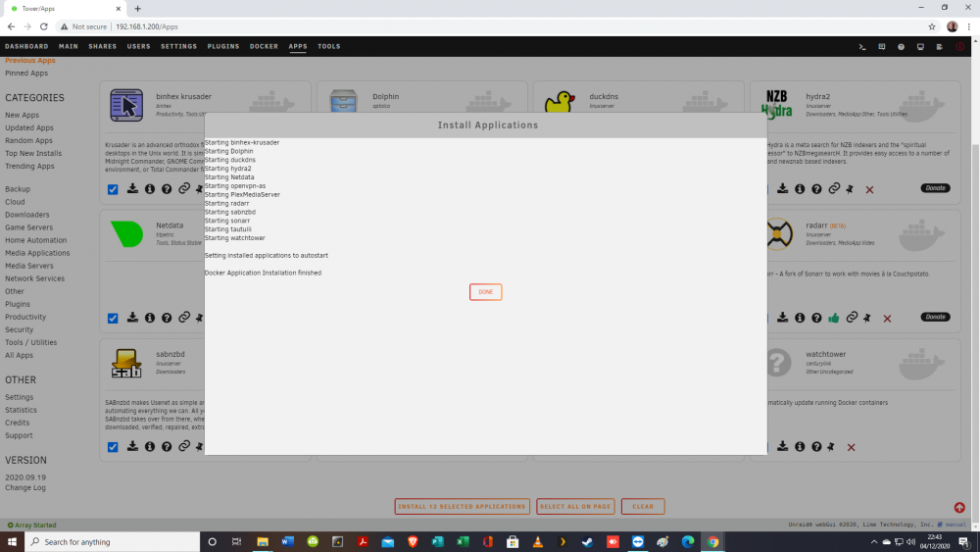The height and width of the screenshot is (552, 980).
Task: Open the radarr project link icon
Action: [x=852, y=318]
